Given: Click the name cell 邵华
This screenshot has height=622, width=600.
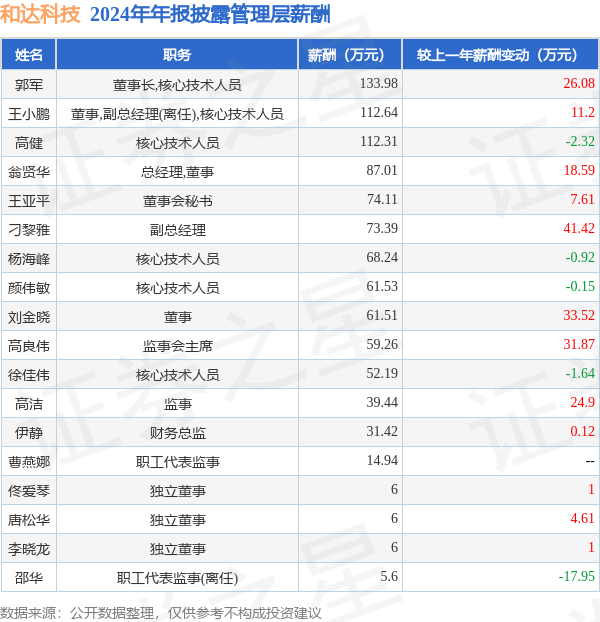Looking at the screenshot, I should 29,578.
